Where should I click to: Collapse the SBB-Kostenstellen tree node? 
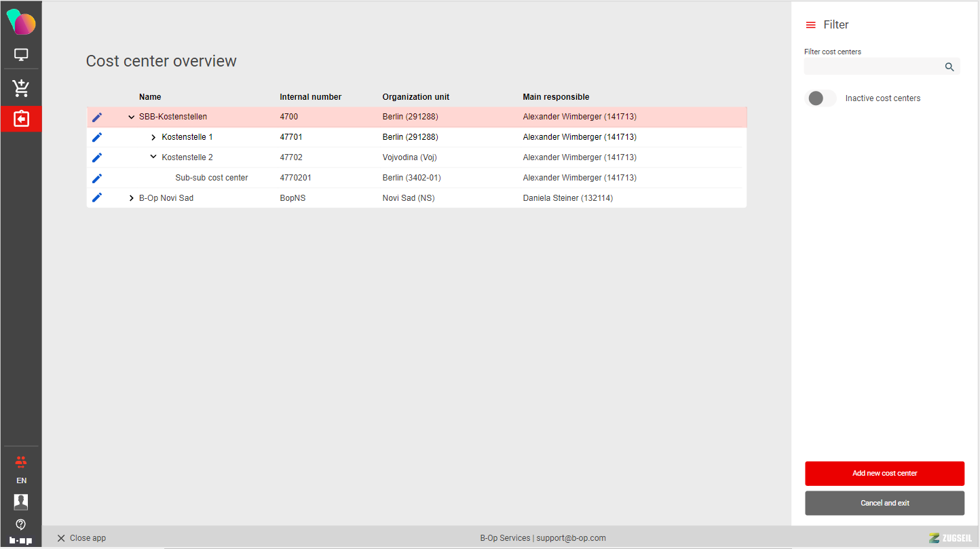point(132,117)
